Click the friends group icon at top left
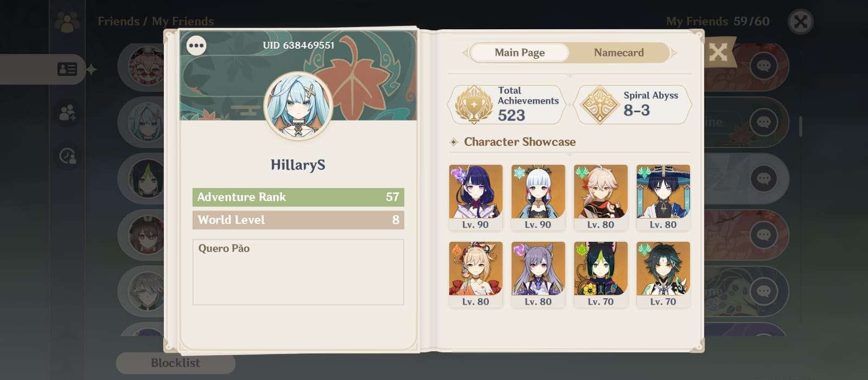The image size is (868, 380). tap(67, 22)
